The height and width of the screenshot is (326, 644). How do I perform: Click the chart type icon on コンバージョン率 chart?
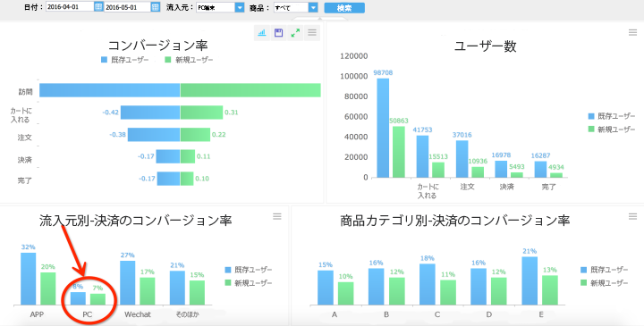[261, 33]
